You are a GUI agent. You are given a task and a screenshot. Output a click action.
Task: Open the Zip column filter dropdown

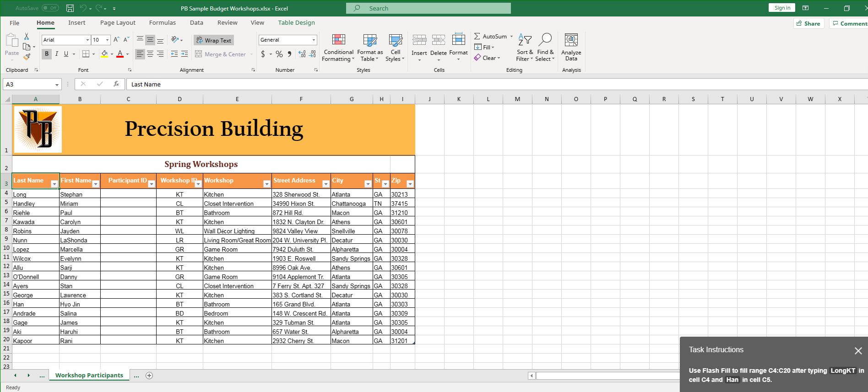coord(410,184)
